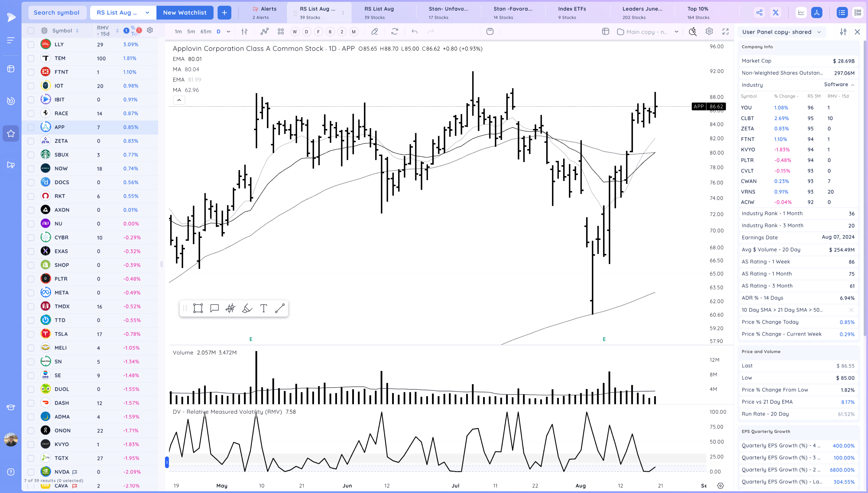Screen dimensions: 868x493
Task: Open the Top 10% watchlist tab
Action: tap(698, 13)
